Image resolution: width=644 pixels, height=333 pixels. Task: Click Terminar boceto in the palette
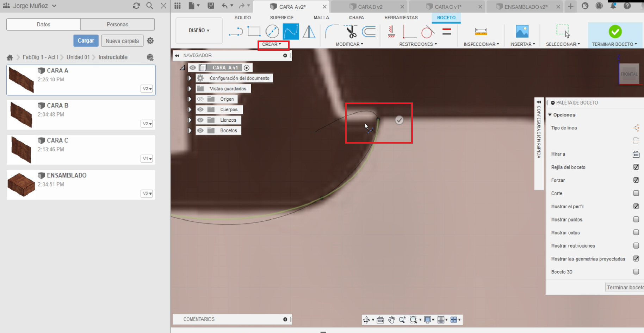(x=625, y=287)
